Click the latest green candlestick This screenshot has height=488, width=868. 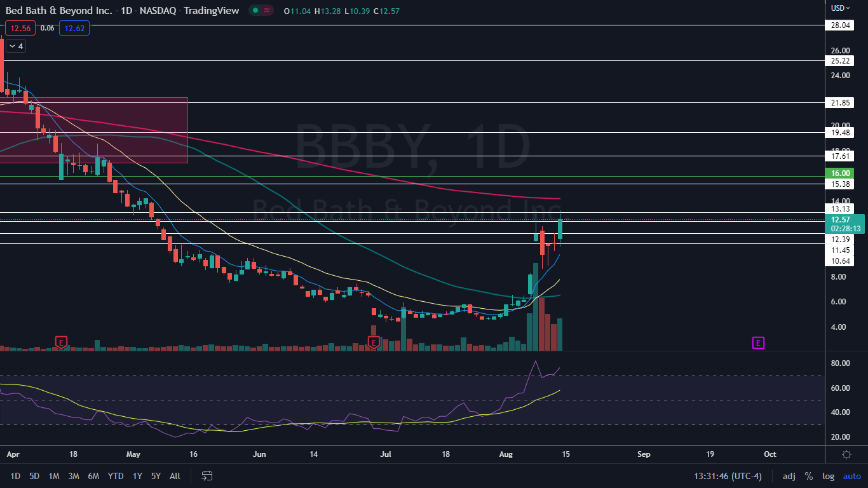pyautogui.click(x=560, y=229)
